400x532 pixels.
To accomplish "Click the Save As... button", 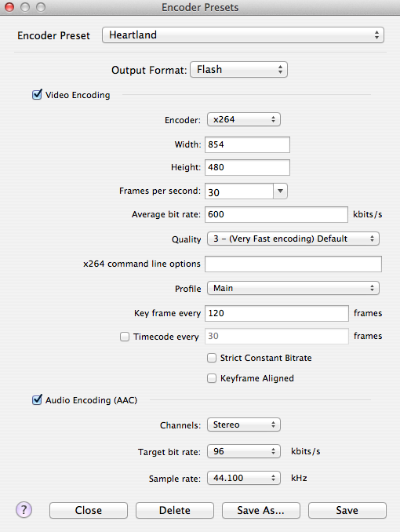I will coord(261,510).
